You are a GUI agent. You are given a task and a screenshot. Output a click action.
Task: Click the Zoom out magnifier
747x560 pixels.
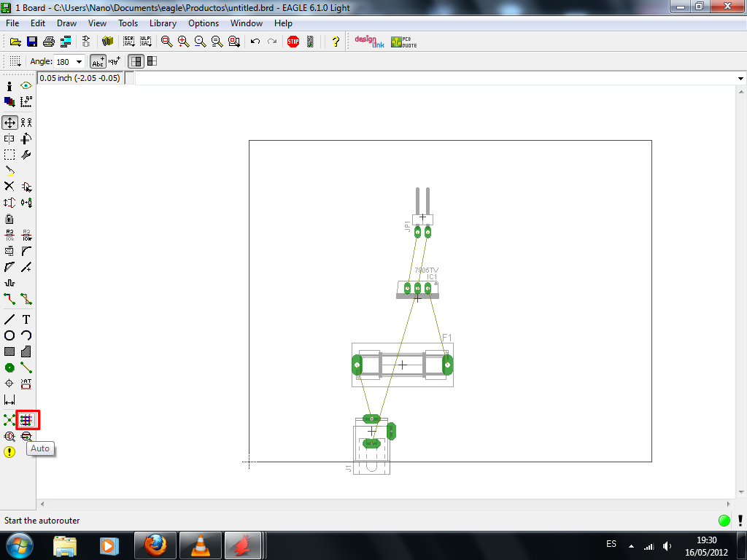click(200, 42)
